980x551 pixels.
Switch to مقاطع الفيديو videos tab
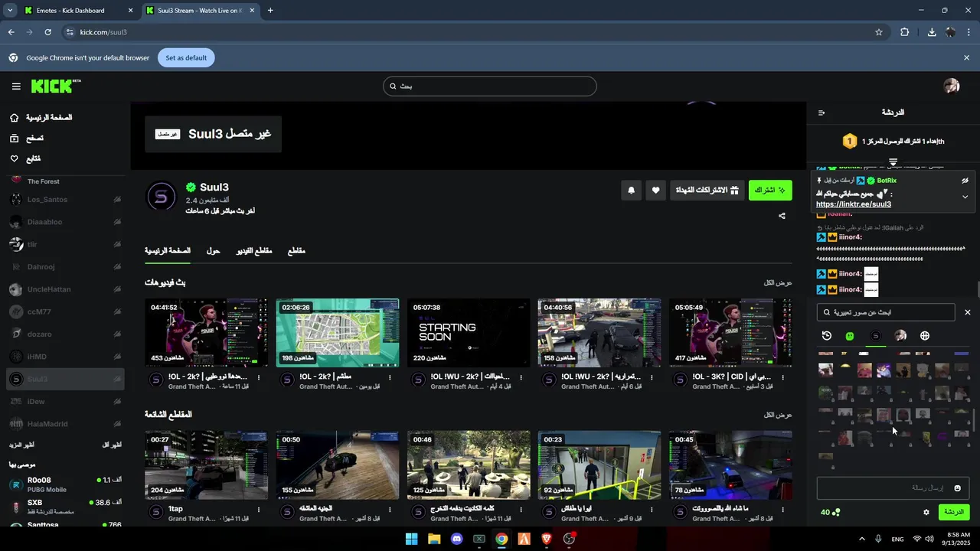coord(253,251)
